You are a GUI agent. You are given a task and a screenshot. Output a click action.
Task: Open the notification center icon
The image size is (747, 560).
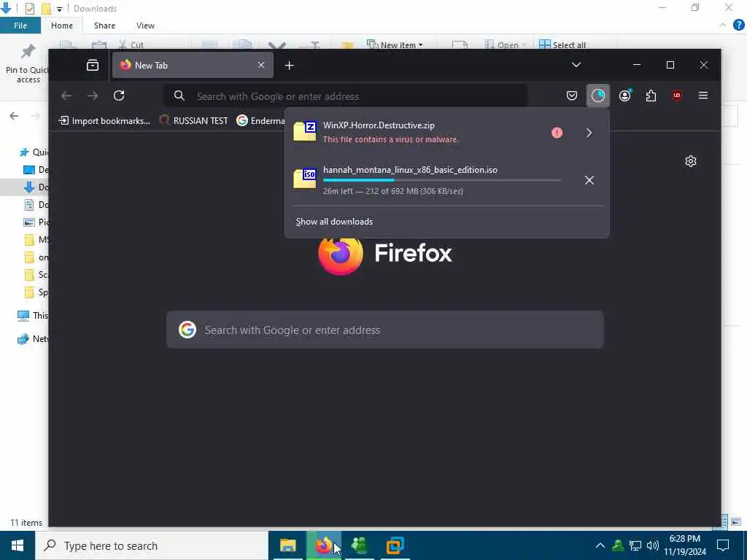(x=723, y=545)
